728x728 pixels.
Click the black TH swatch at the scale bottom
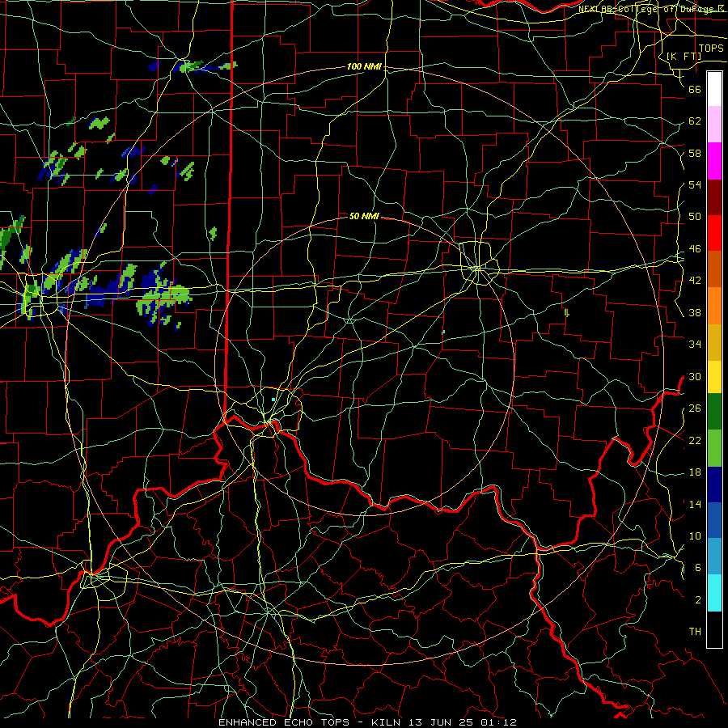[x=714, y=629]
